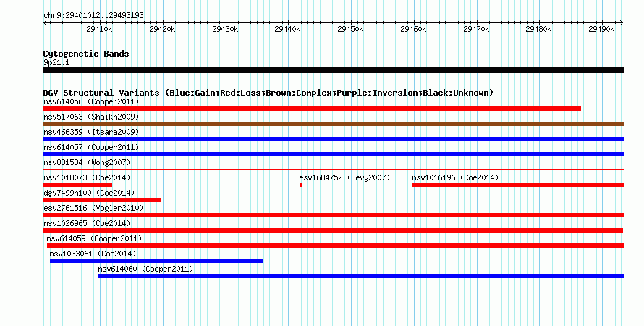Select the red nsv1016196 loss bar
644x326 pixels.
(518, 185)
